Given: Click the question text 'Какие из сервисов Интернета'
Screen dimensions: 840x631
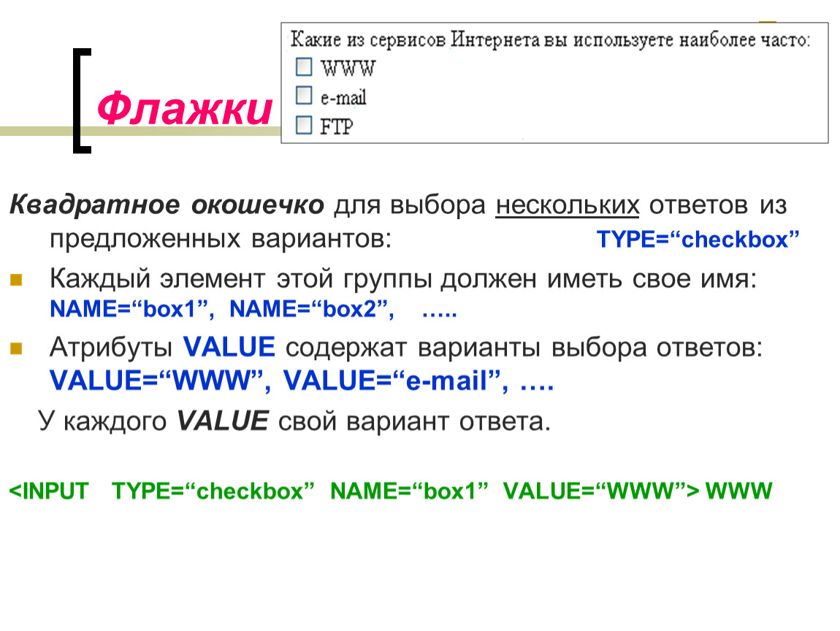Looking at the screenshot, I should pos(415,39).
